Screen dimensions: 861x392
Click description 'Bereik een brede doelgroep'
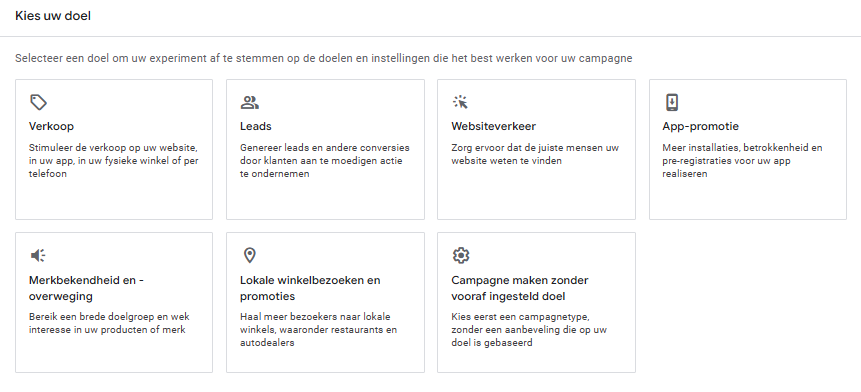[107, 323]
